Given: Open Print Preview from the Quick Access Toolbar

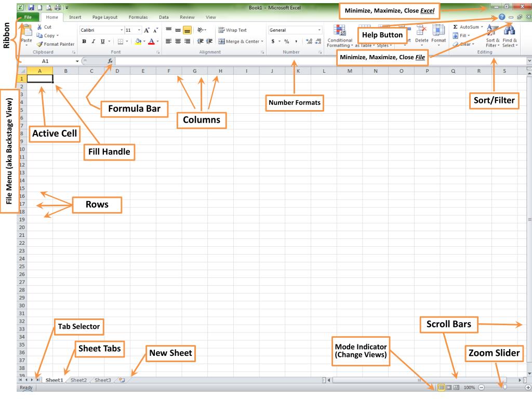Looking at the screenshot, I should click(x=49, y=7).
